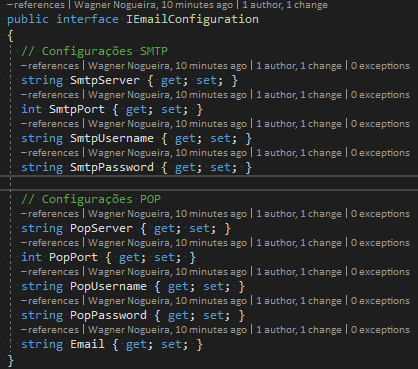
Task: Click 'Wagner Nogueira' CodeLens above SmtpUsername
Action: click(167, 124)
